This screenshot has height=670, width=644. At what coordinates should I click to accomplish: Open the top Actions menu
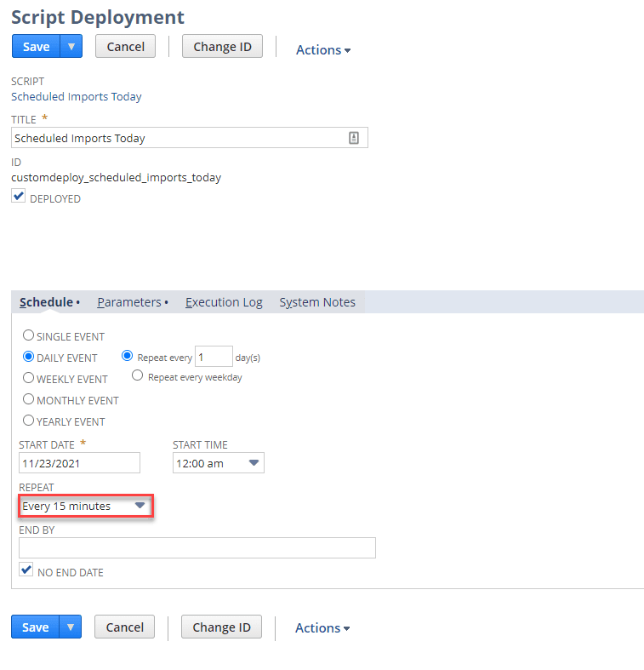(x=323, y=50)
